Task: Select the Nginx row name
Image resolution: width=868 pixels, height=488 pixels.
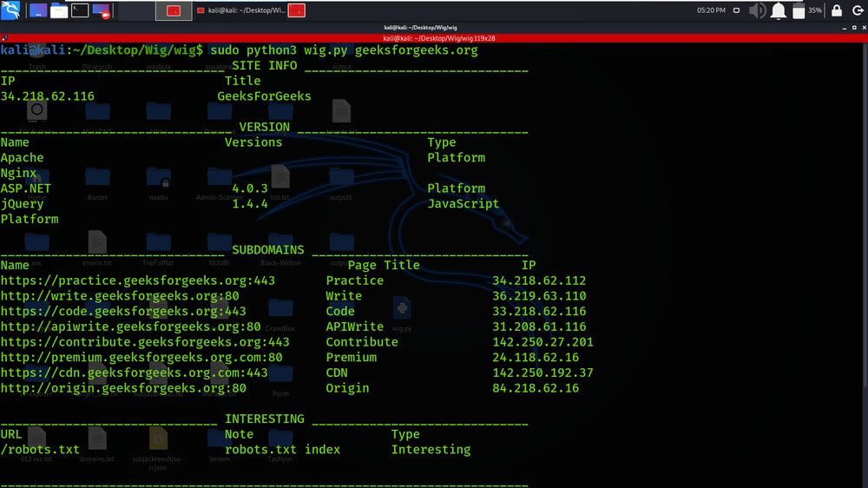Action: [x=18, y=174]
